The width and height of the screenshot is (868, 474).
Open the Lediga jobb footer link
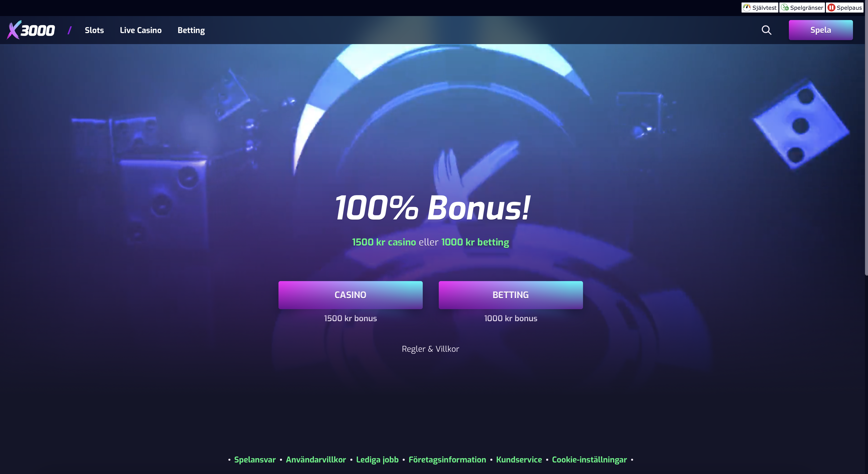tap(377, 460)
